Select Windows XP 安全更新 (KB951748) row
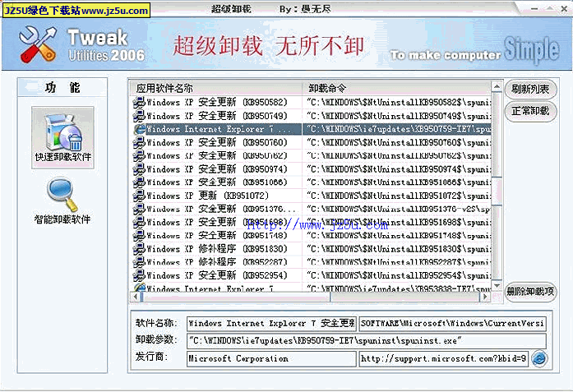This screenshot has width=573, height=392. [311, 236]
